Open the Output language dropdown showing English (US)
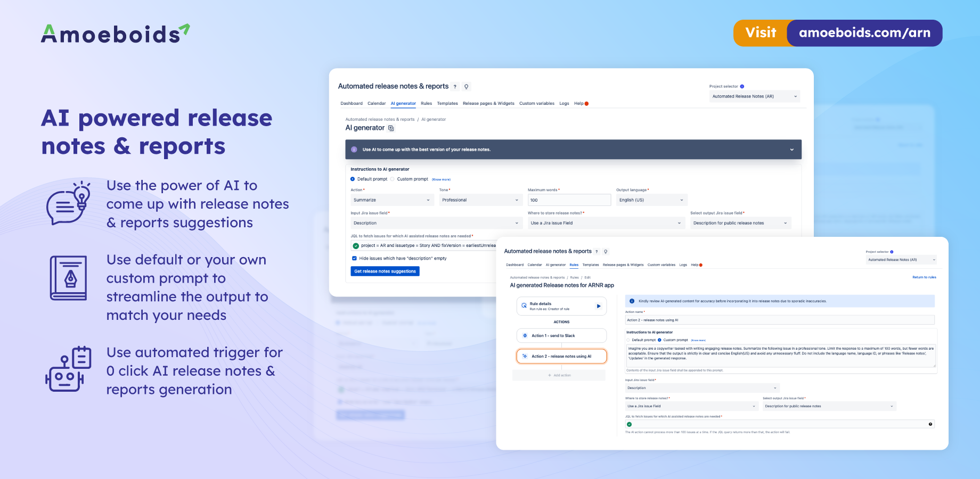Screen dimensions: 980x479 pos(652,200)
